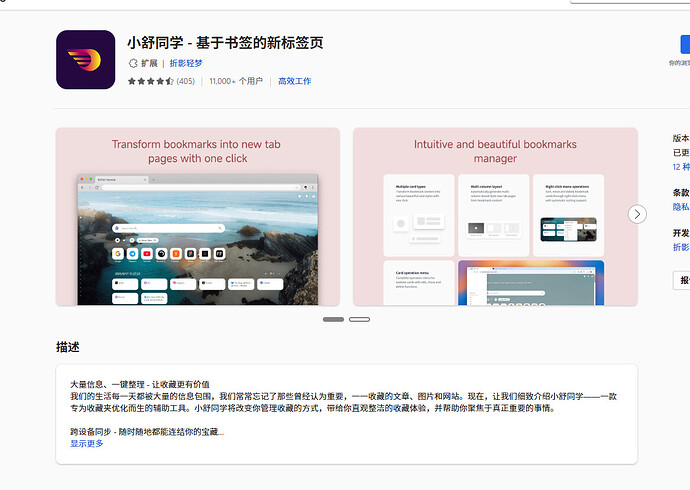
Task: Click the 小舒同学 extension logo icon
Action: click(x=85, y=60)
